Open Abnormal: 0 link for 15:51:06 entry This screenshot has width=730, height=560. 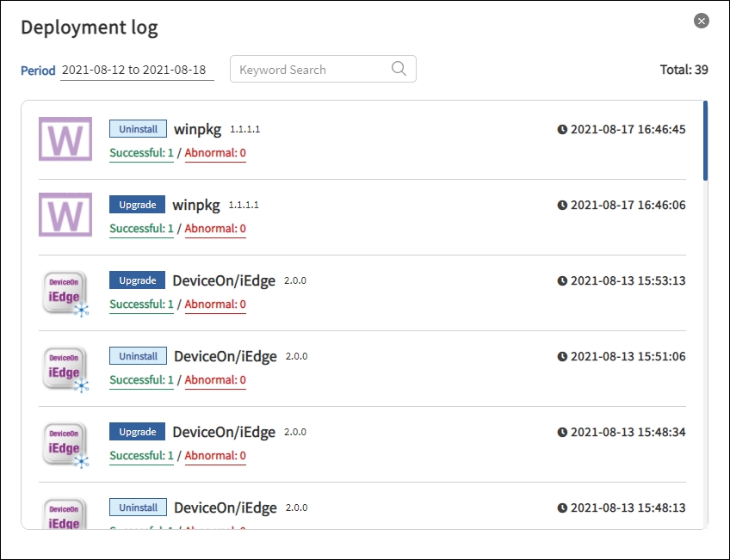[215, 380]
